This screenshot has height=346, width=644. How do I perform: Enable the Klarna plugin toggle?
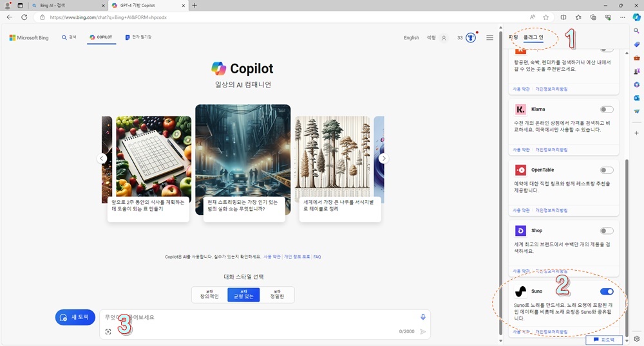click(x=607, y=109)
